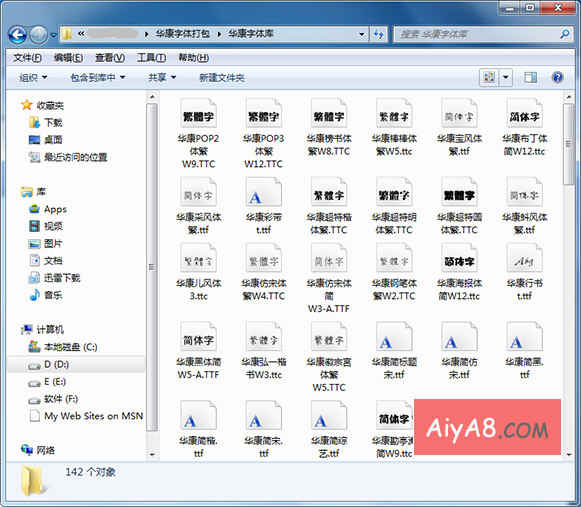
Task: Go back with the Back arrow button
Action: tap(17, 35)
